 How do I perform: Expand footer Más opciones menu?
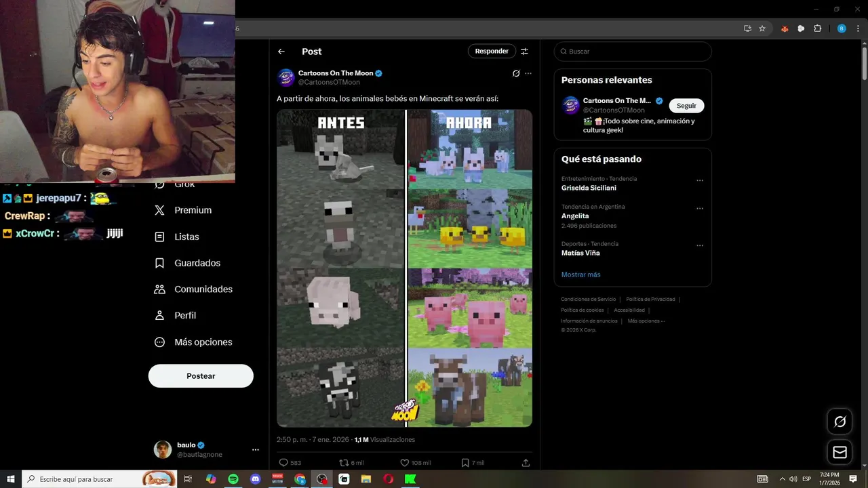[x=646, y=321]
